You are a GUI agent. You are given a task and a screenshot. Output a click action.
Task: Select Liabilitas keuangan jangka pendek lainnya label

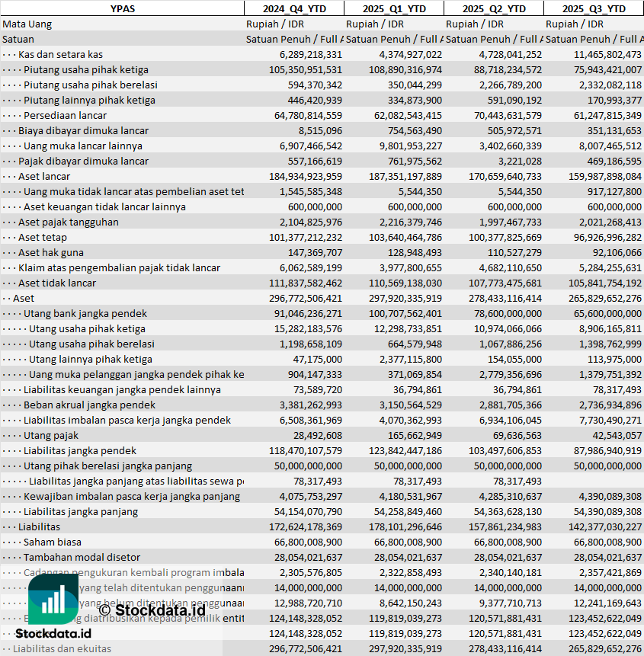122,390
